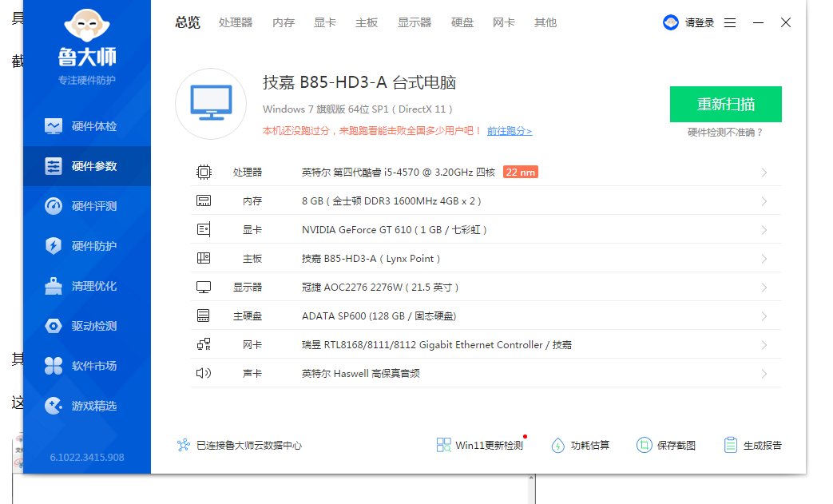Image resolution: width=833 pixels, height=504 pixels.
Task: Switch to the top 显卡 tab
Action: (x=324, y=22)
